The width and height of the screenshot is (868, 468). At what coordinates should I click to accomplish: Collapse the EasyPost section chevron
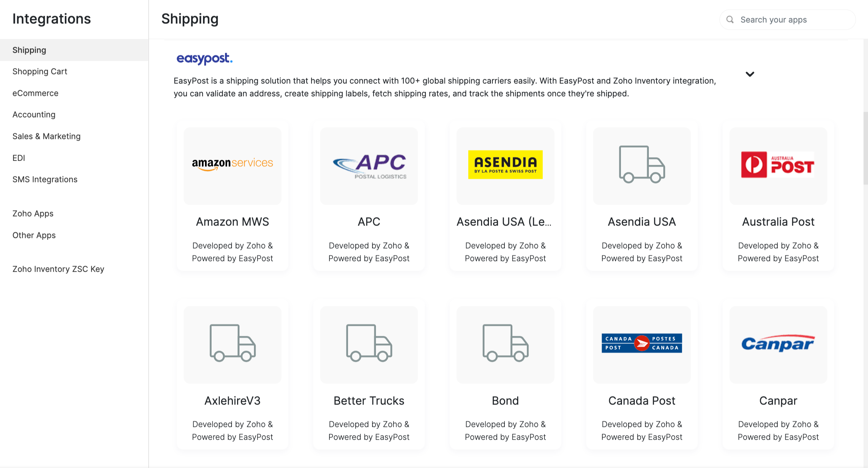click(750, 74)
